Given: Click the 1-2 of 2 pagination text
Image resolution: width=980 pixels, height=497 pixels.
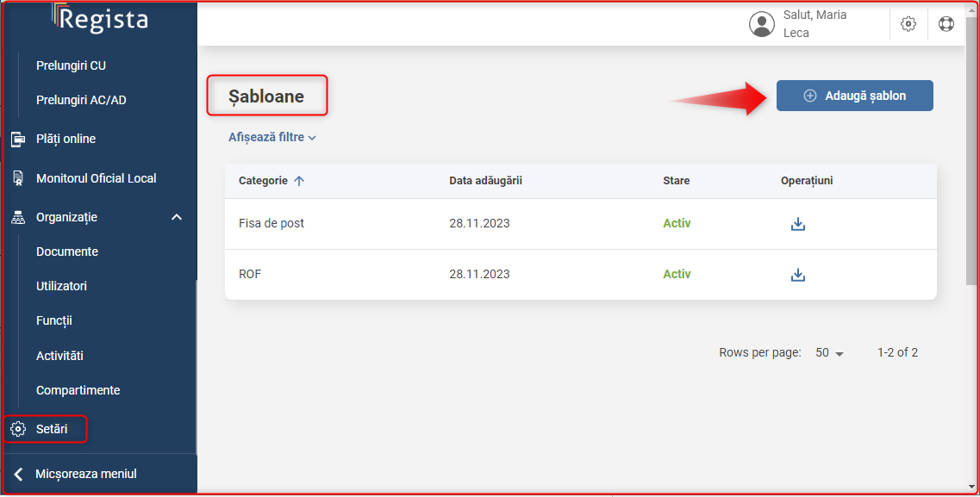Looking at the screenshot, I should point(897,353).
